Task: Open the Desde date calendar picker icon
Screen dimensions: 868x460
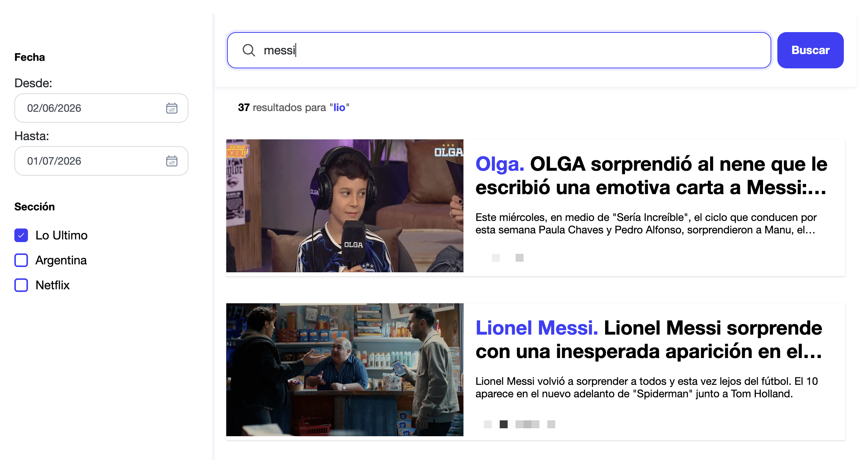Action: 172,108
